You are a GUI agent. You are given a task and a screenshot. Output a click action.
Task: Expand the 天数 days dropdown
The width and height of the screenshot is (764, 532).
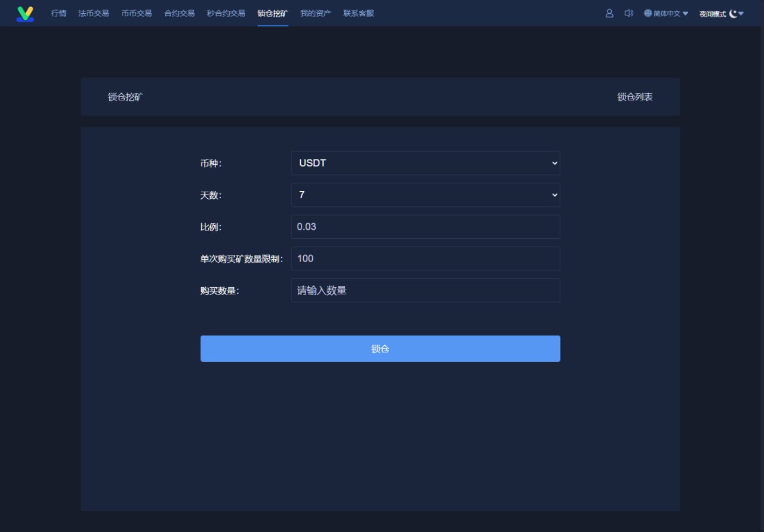click(x=426, y=195)
